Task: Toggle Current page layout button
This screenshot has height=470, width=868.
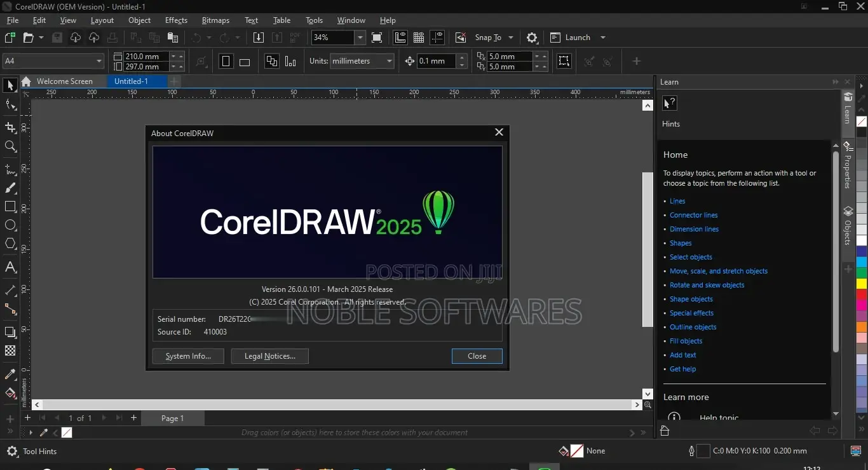Action: coord(290,61)
